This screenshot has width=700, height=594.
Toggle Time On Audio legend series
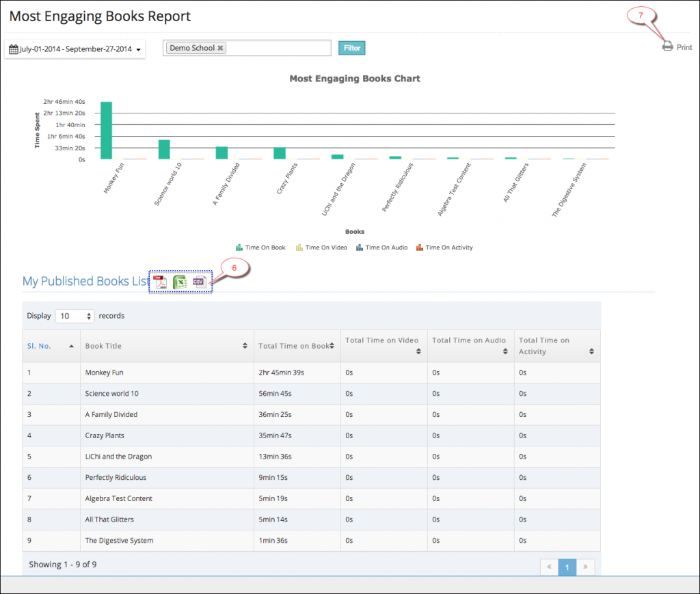[x=381, y=247]
